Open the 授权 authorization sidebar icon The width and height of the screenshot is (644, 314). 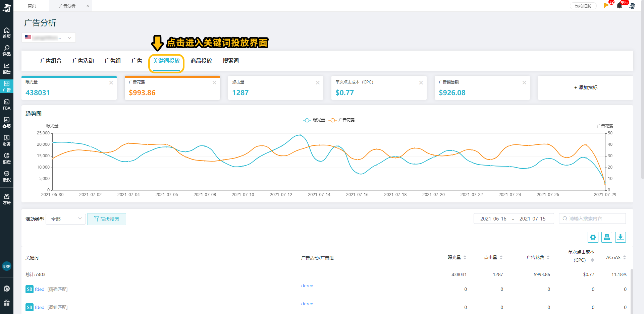coord(7,177)
